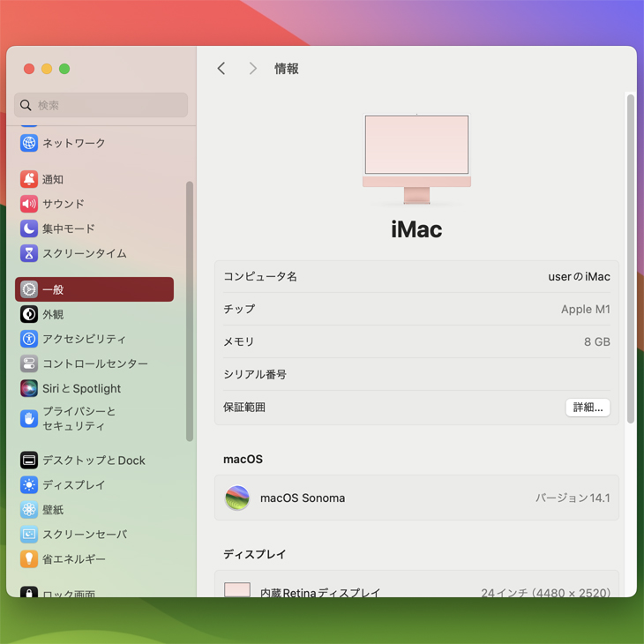Select 通知 in the sidebar
This screenshot has height=644, width=644.
(94, 179)
